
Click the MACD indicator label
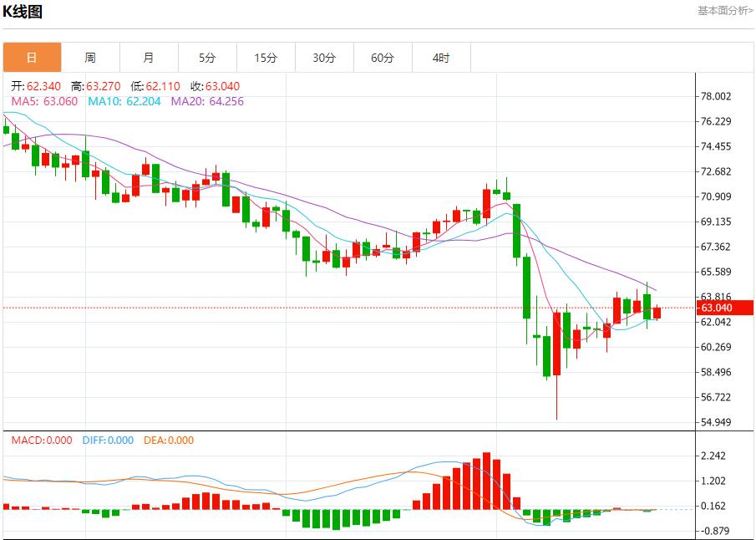tap(41, 441)
